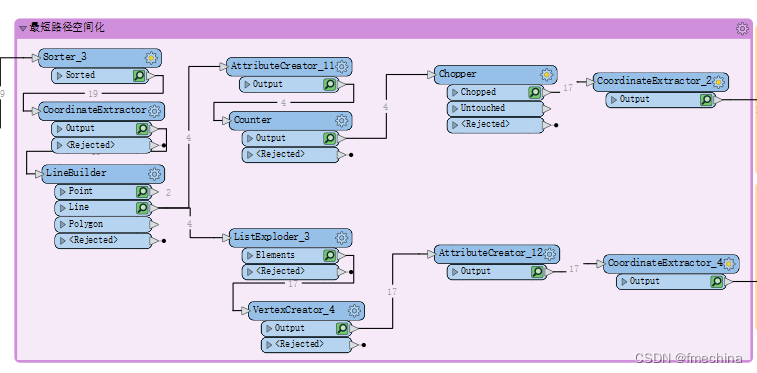The image size is (757, 373).
Task: Click the Untouched port label on Chopper
Action: [x=482, y=108]
